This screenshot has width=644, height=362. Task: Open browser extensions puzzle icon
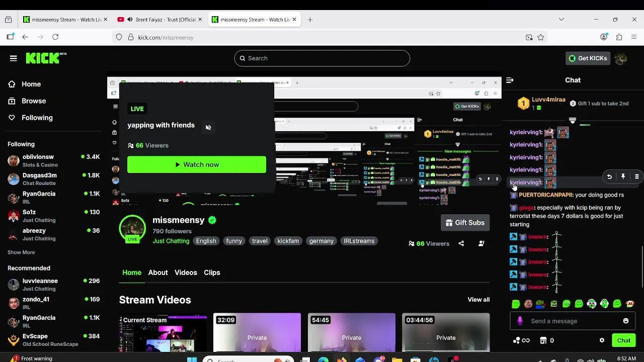[x=619, y=37]
